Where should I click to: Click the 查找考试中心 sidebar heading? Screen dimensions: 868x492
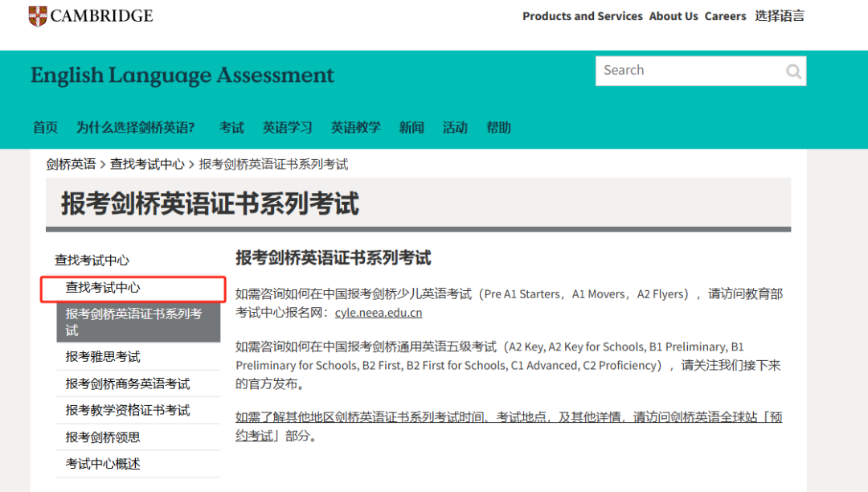tap(92, 260)
